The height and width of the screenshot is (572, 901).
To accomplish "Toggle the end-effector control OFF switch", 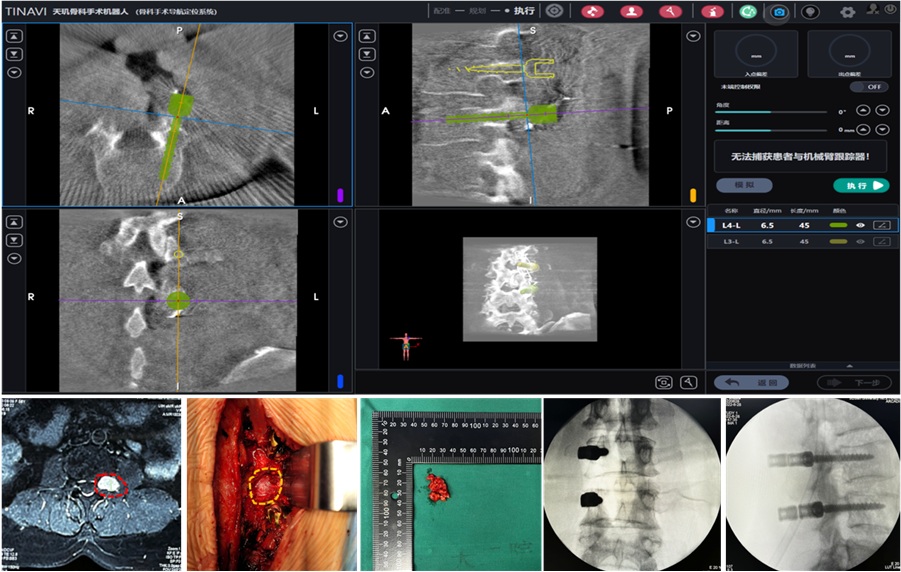I will click(869, 87).
